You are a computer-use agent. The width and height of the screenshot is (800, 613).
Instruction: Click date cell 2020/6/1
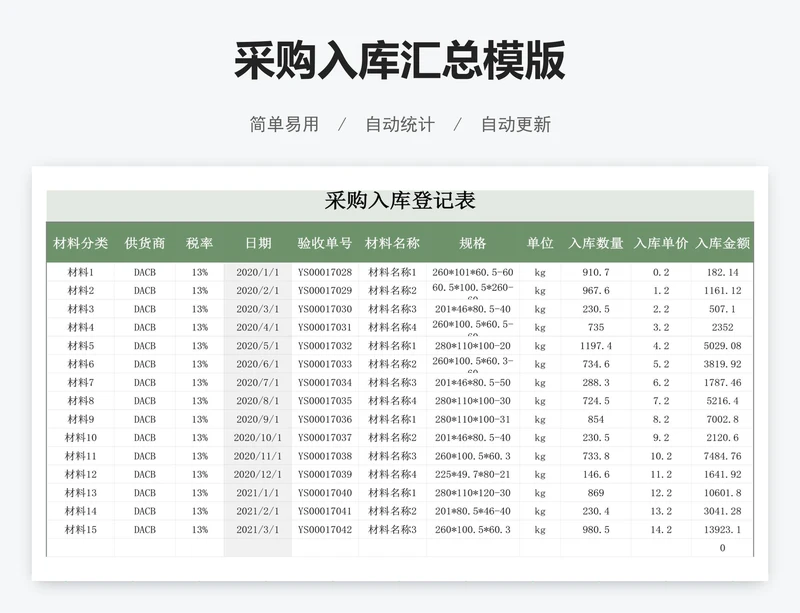coord(258,364)
